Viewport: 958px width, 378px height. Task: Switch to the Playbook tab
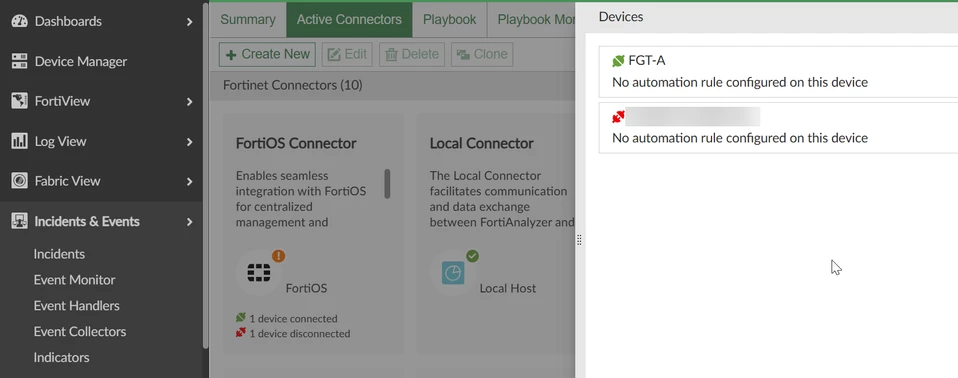point(450,20)
